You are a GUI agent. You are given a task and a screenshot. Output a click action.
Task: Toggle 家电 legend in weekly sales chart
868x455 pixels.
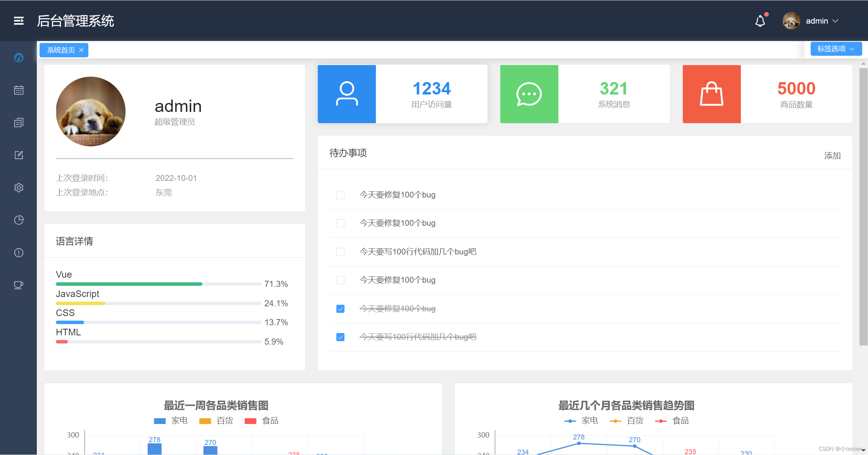pyautogui.click(x=170, y=421)
